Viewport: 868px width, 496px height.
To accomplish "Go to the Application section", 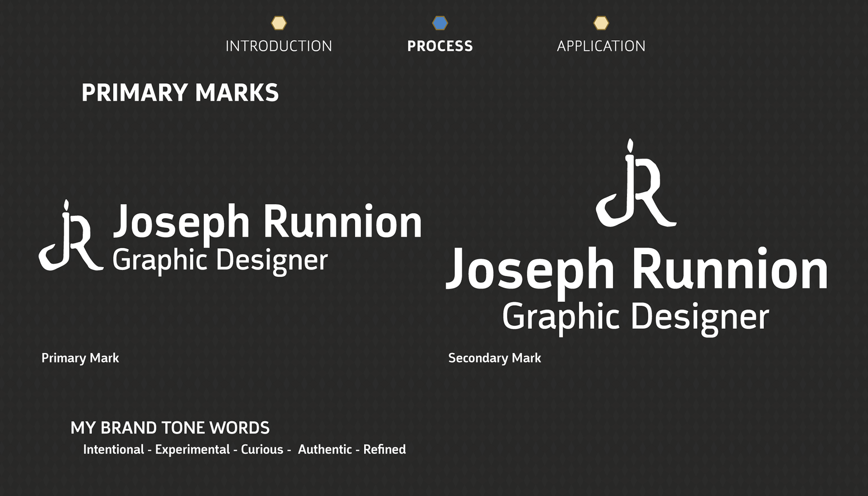I will pyautogui.click(x=601, y=46).
